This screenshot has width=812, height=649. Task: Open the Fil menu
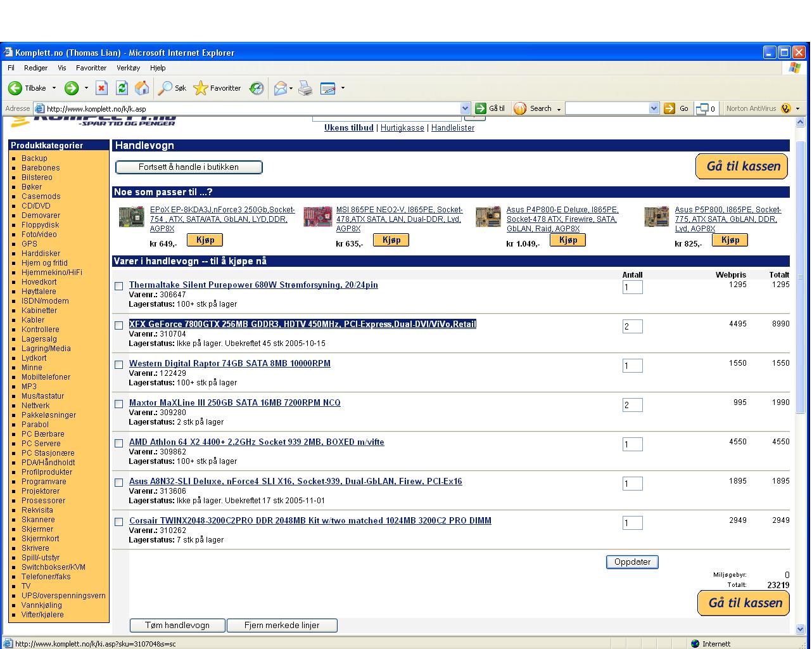tap(11, 68)
